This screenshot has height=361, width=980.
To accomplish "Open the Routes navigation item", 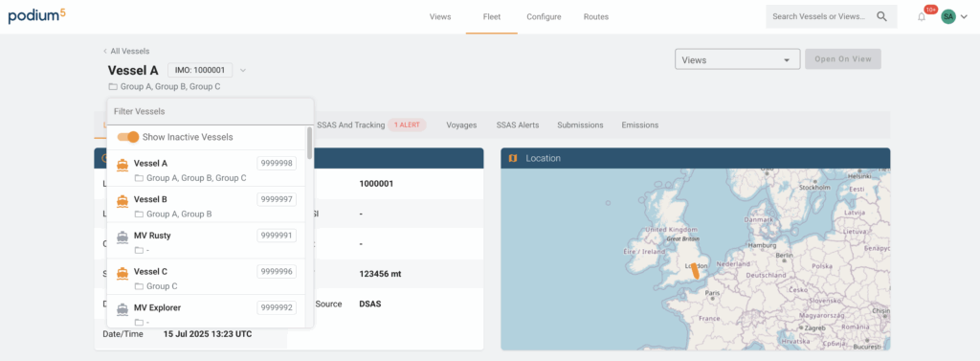I will tap(596, 17).
